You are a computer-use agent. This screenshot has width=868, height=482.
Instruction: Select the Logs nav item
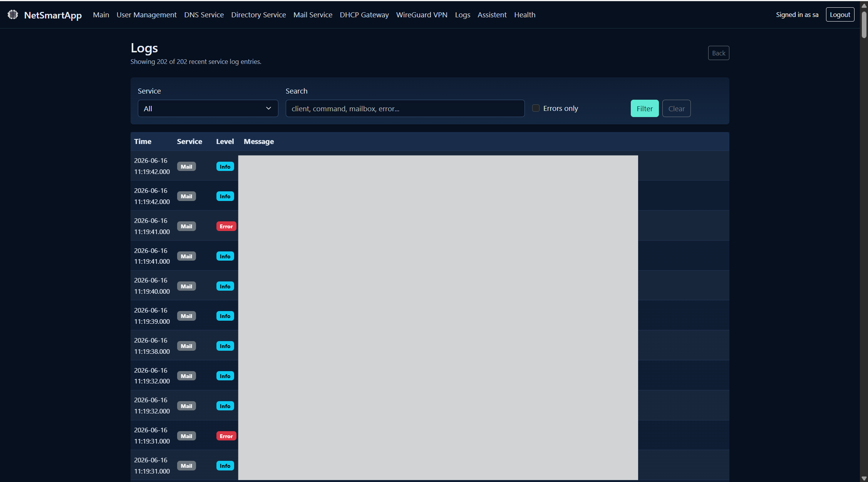462,15
